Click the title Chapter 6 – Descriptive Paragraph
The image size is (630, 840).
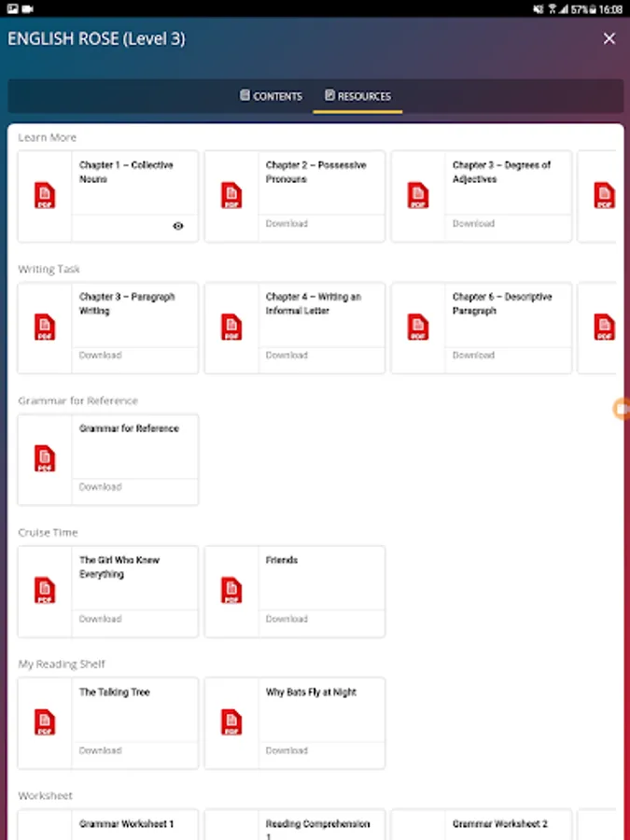pos(502,303)
